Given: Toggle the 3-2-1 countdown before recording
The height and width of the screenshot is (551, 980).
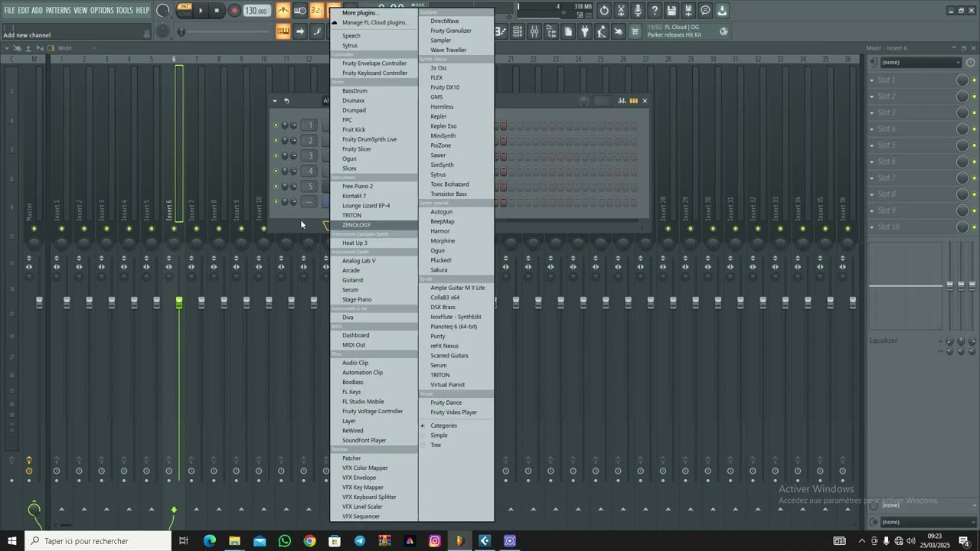Looking at the screenshot, I should [x=316, y=11].
